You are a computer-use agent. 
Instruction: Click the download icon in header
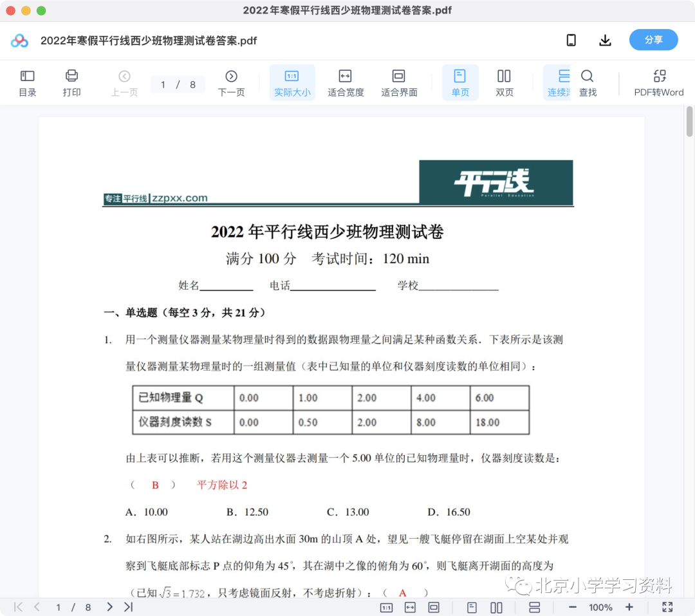[605, 41]
